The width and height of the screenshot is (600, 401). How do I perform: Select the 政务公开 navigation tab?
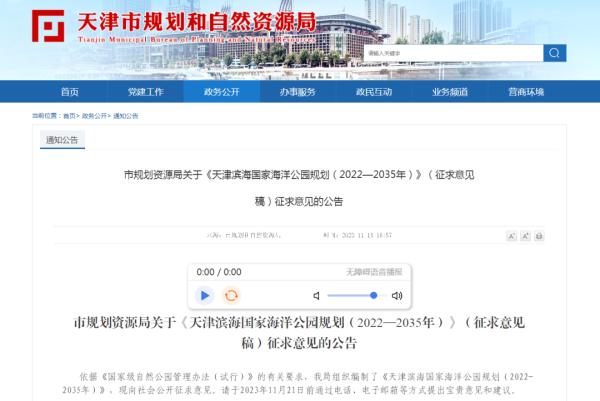point(222,91)
